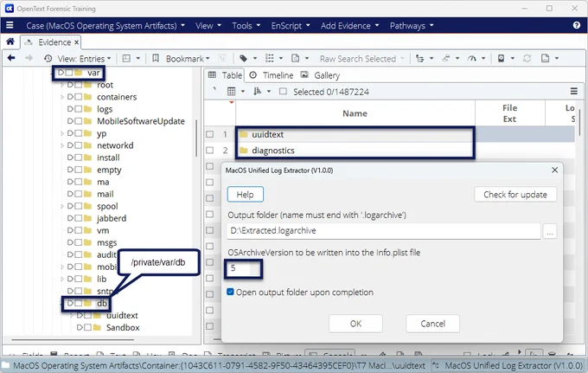
Task: Click the uuidtext folder icon in table
Action: click(x=244, y=134)
